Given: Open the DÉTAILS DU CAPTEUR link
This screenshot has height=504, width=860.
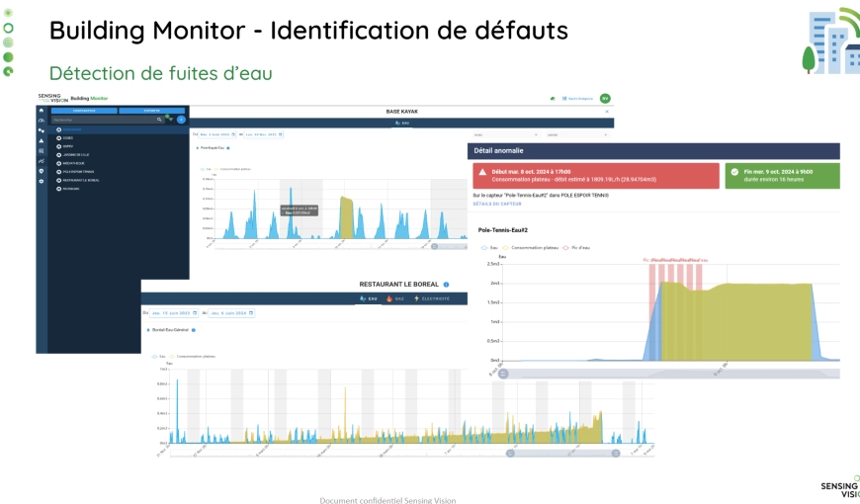Looking at the screenshot, I should 497,204.
